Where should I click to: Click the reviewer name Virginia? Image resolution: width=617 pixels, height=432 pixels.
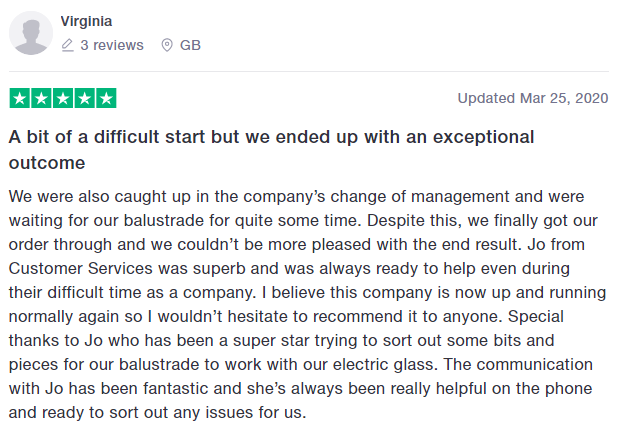[x=86, y=21]
